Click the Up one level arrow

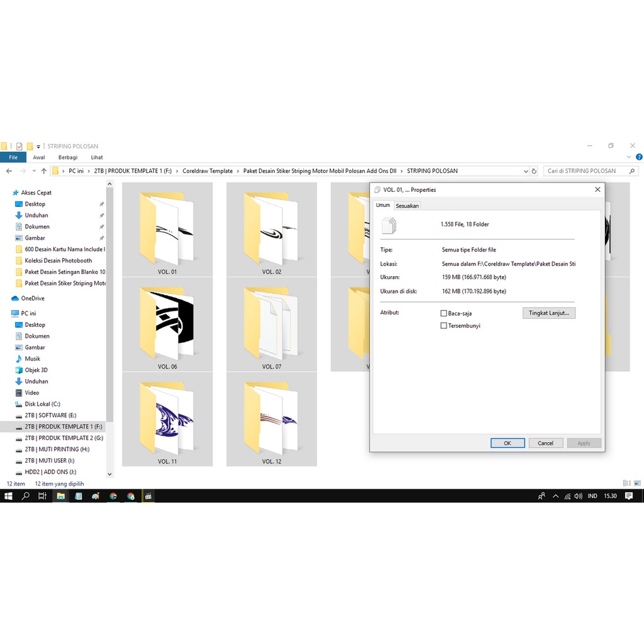click(43, 171)
